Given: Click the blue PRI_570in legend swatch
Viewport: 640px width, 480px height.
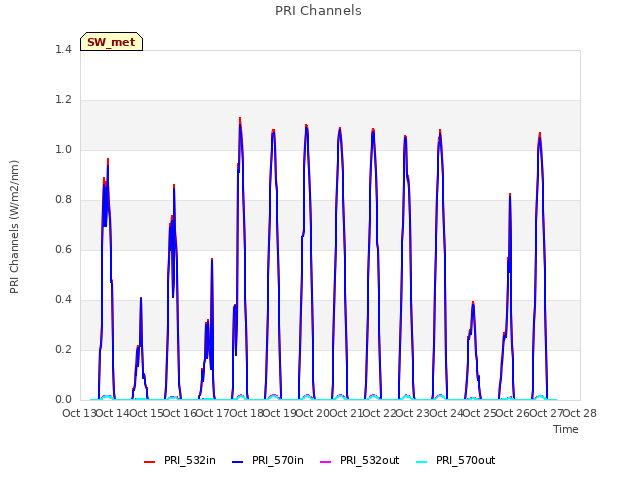Looking at the screenshot, I should pyautogui.click(x=238, y=462).
